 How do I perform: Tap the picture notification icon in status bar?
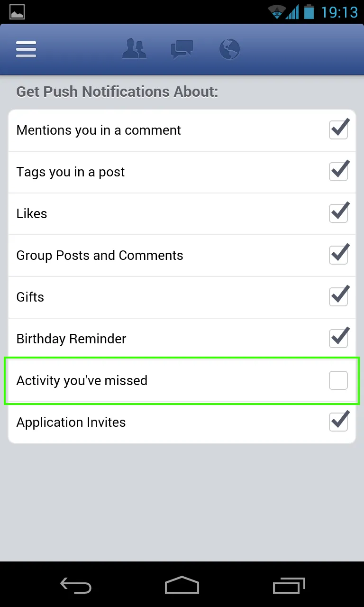tap(17, 12)
